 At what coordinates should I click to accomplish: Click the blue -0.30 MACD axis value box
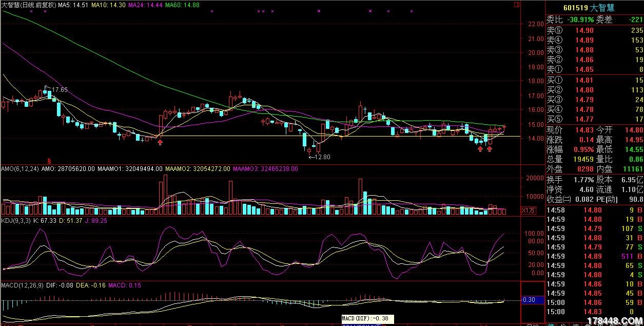tap(532, 300)
